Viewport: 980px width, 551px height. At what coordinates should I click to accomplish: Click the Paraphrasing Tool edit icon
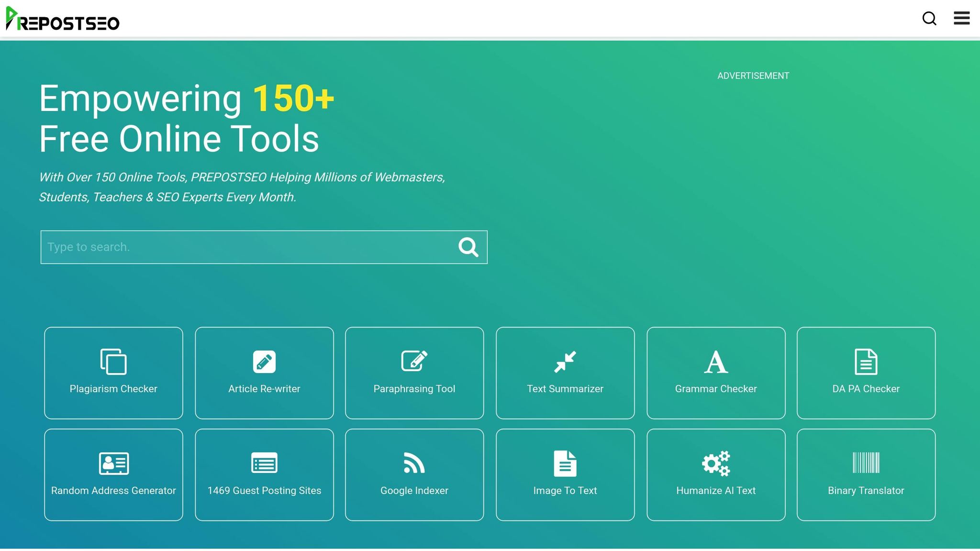pos(414,361)
